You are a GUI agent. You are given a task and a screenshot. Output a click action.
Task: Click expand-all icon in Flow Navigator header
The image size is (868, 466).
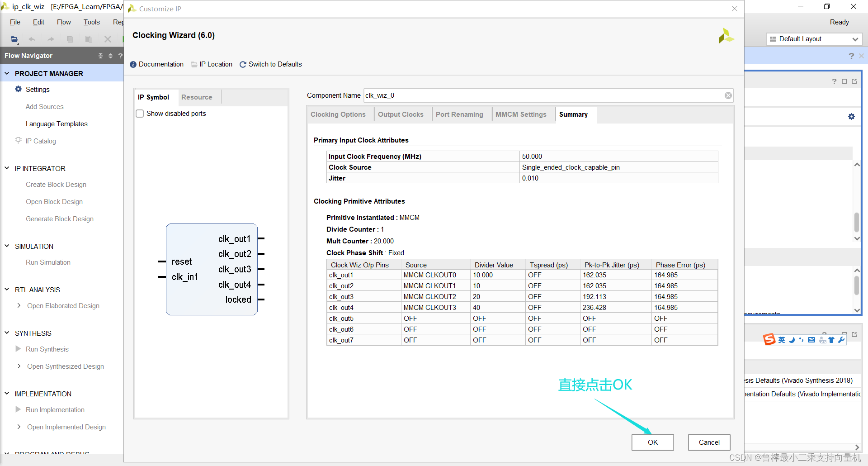click(x=110, y=56)
